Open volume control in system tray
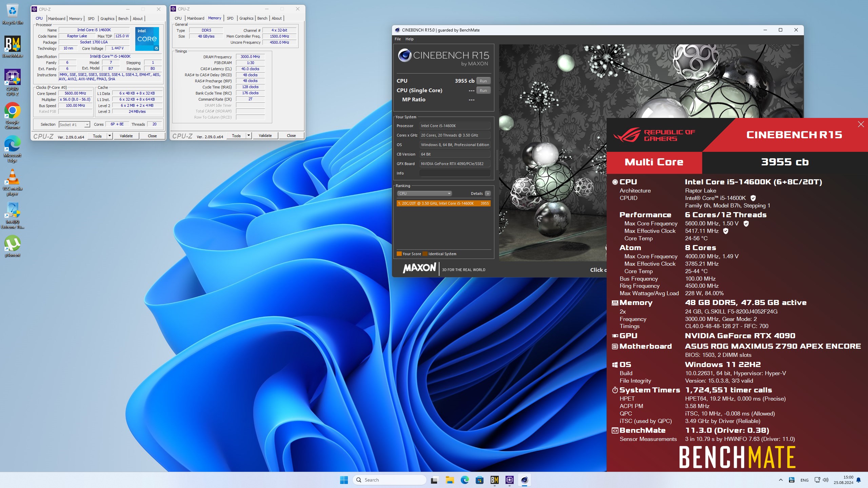Screen dimensions: 868x488 (826, 480)
